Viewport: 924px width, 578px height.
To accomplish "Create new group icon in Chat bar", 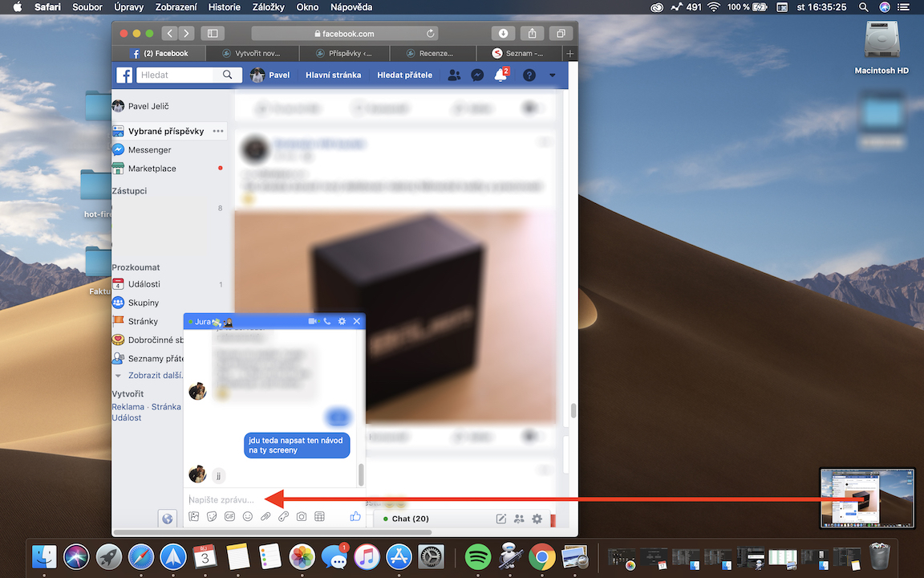I will pos(519,519).
